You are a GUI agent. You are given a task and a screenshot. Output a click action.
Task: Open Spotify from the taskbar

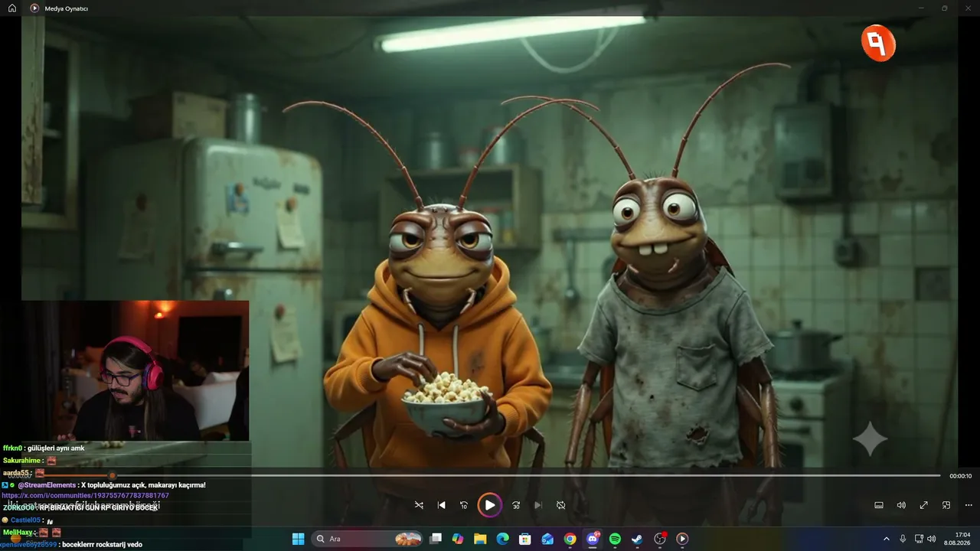tap(615, 539)
